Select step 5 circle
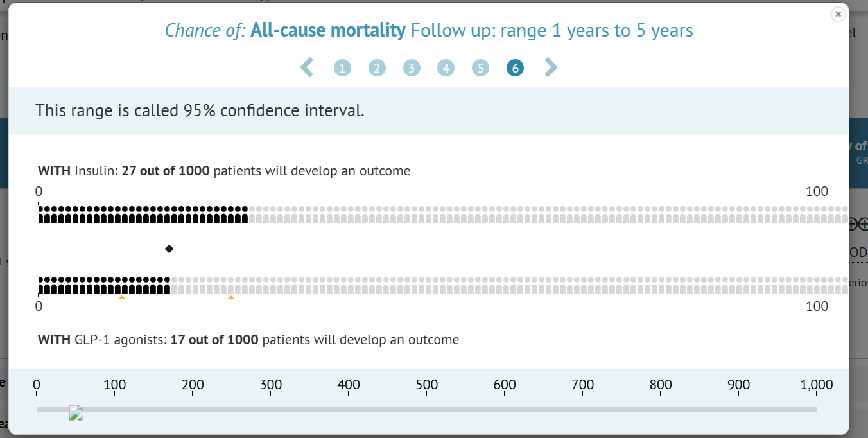The width and height of the screenshot is (868, 438). pyautogui.click(x=480, y=68)
